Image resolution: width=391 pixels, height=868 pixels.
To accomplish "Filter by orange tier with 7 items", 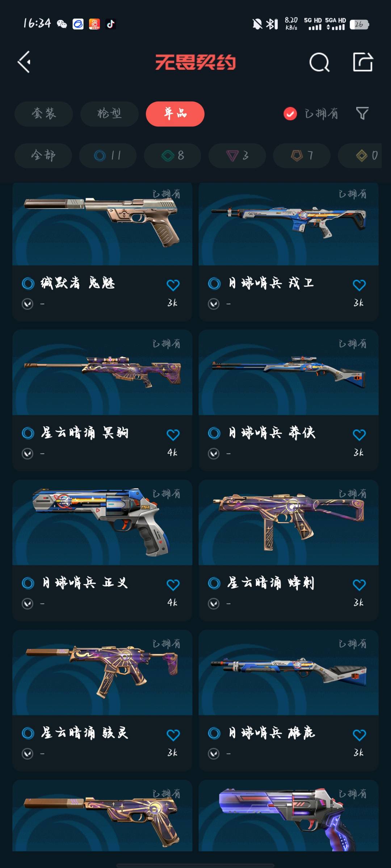I will (x=302, y=156).
